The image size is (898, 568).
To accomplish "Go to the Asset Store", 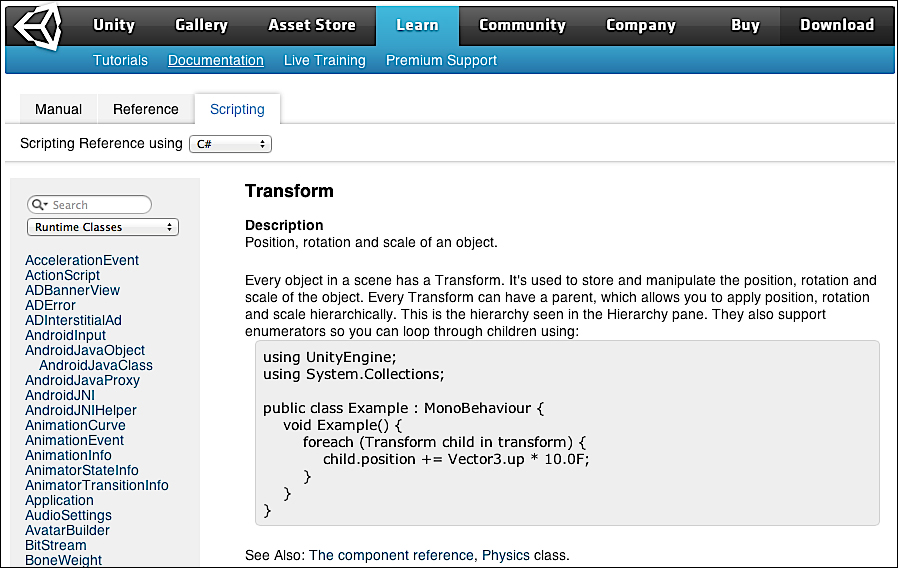I will pos(312,25).
